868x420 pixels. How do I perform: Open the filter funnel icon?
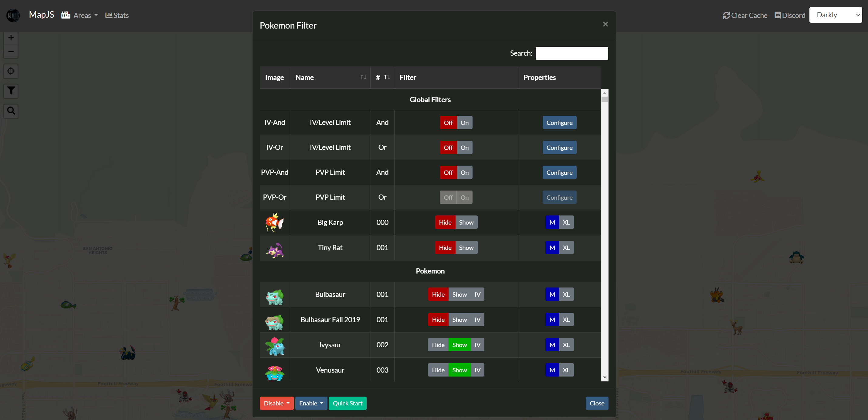tap(11, 91)
